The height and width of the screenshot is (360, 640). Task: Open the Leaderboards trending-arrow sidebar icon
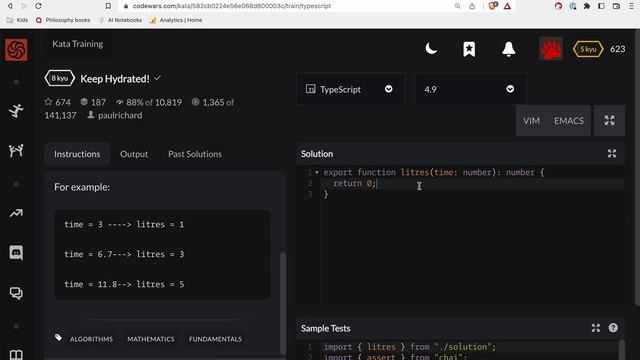16,213
